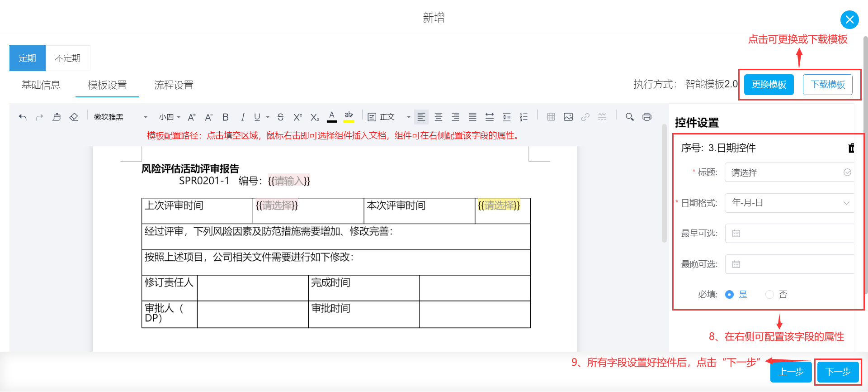Select highlighted 本次评审时间 {{请选择}} placeholder
Screen dimensions: 868x392
point(499,206)
